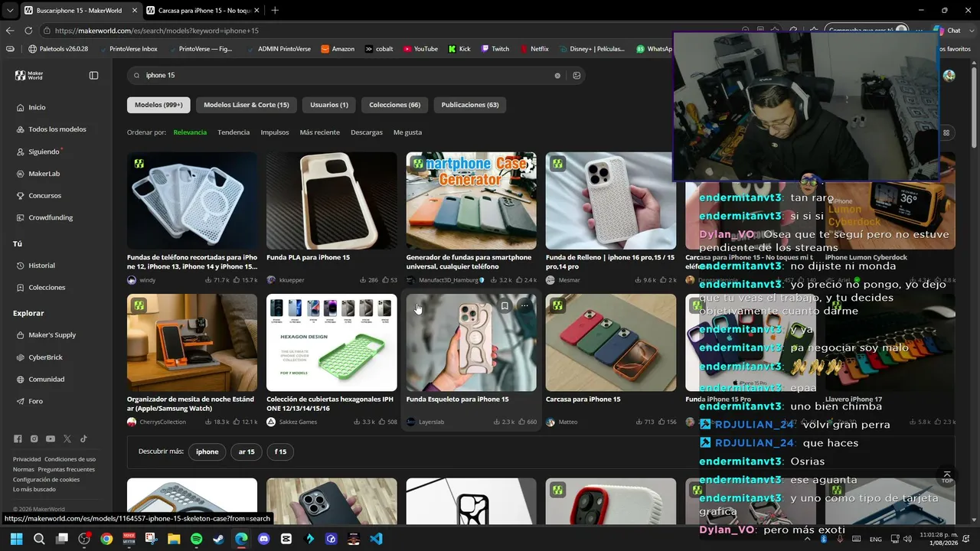Open Facebook social icon in sidebar footer
Viewport: 980px width, 551px height.
[x=18, y=439]
